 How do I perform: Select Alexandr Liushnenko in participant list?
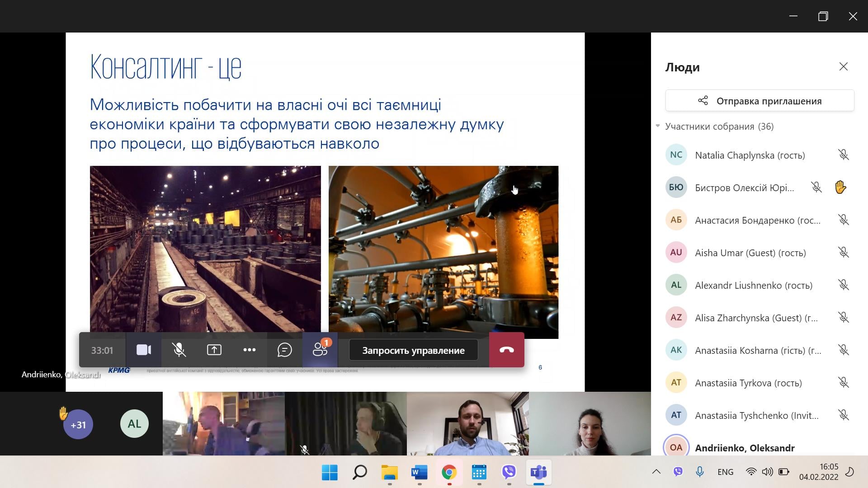point(753,285)
